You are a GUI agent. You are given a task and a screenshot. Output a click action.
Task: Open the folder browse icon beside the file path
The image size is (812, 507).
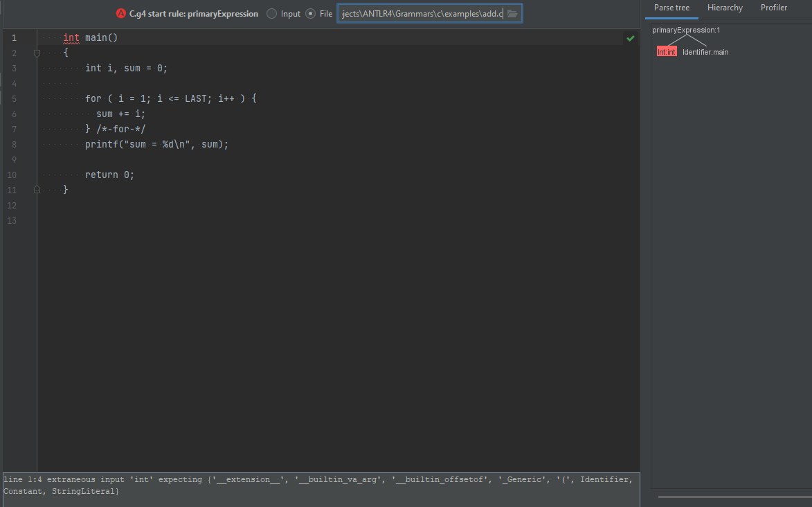click(512, 12)
